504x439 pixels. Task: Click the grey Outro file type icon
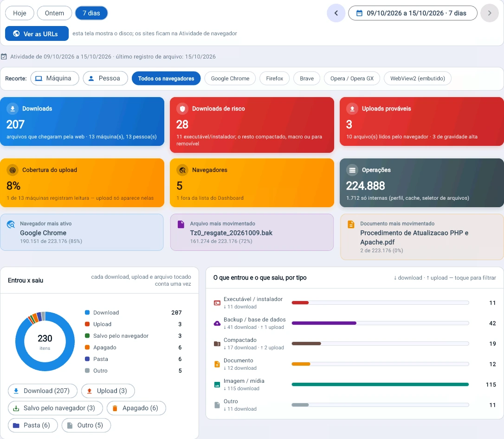[217, 405]
